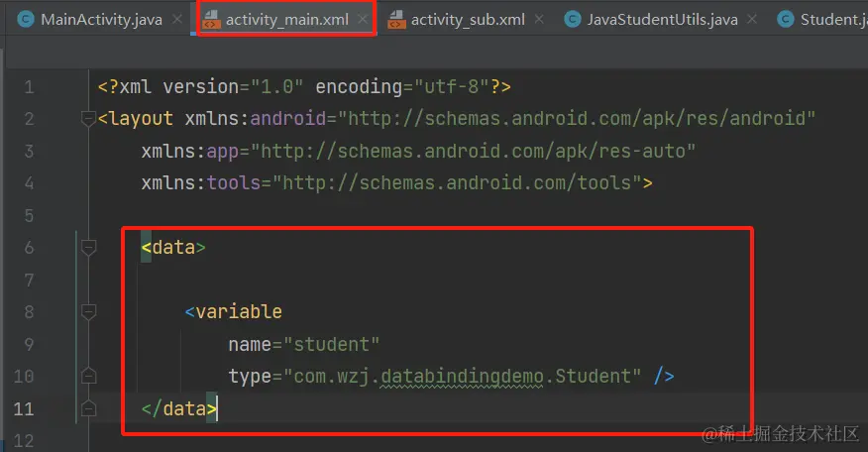868x452 pixels.
Task: Open the activity_sub.xml tab
Action: tap(468, 20)
